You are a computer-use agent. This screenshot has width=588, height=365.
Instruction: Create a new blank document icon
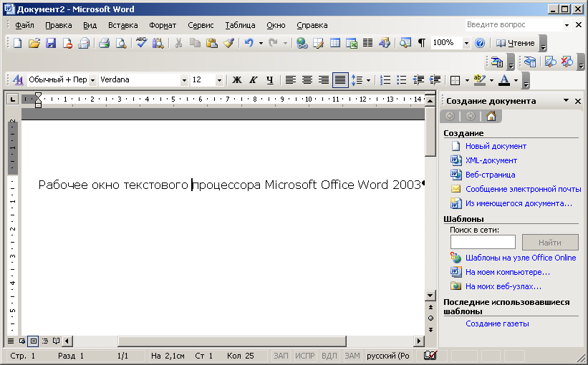pyautogui.click(x=18, y=43)
